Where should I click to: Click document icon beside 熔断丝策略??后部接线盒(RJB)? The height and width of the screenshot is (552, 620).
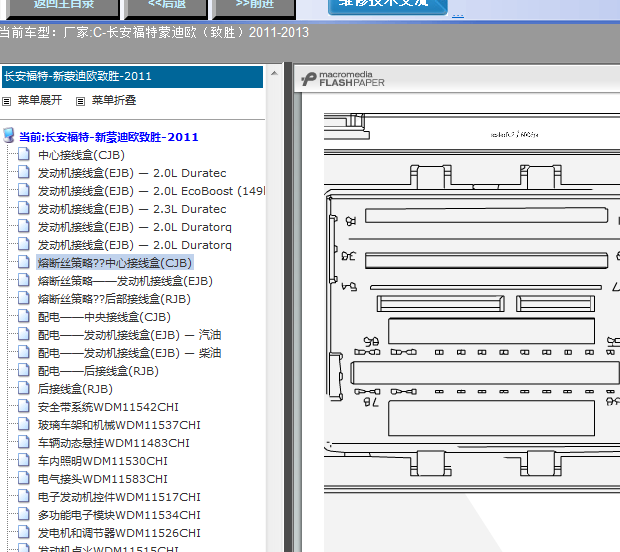(24, 298)
